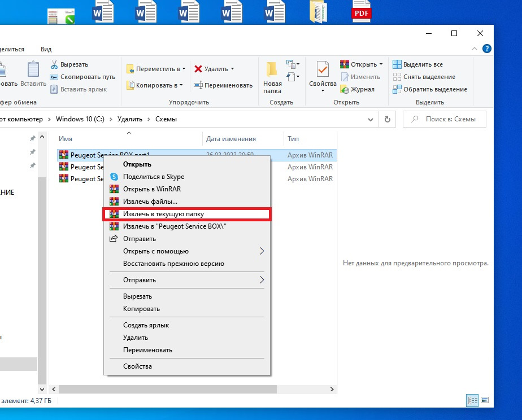Choose Извлечь файлы...
Viewport: 522px width, 420px height.
pos(187,202)
